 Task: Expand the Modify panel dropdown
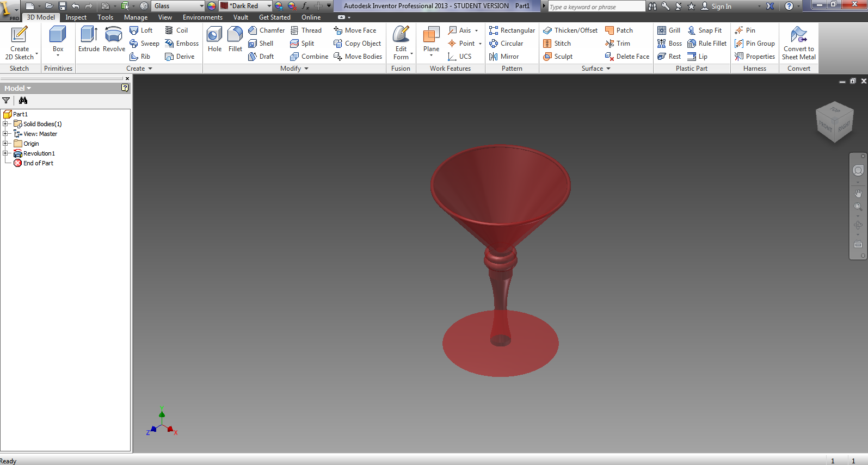click(x=294, y=69)
